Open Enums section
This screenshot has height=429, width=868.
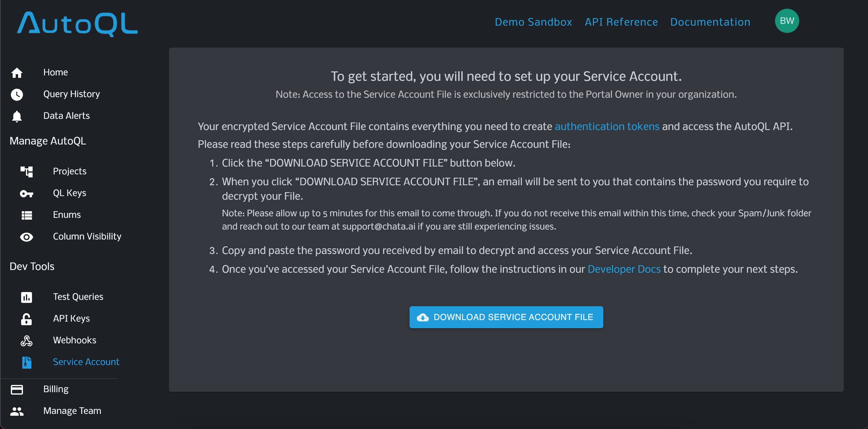pos(67,214)
